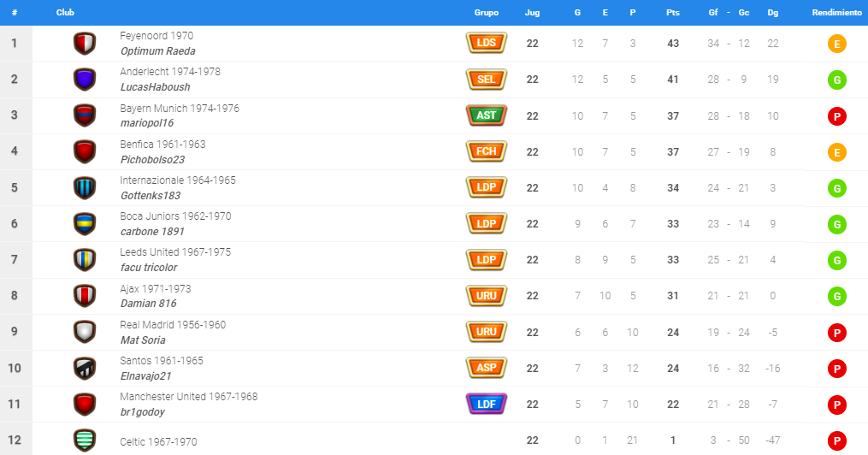Sort by the Club column header
The width and height of the screenshot is (868, 455).
64,13
